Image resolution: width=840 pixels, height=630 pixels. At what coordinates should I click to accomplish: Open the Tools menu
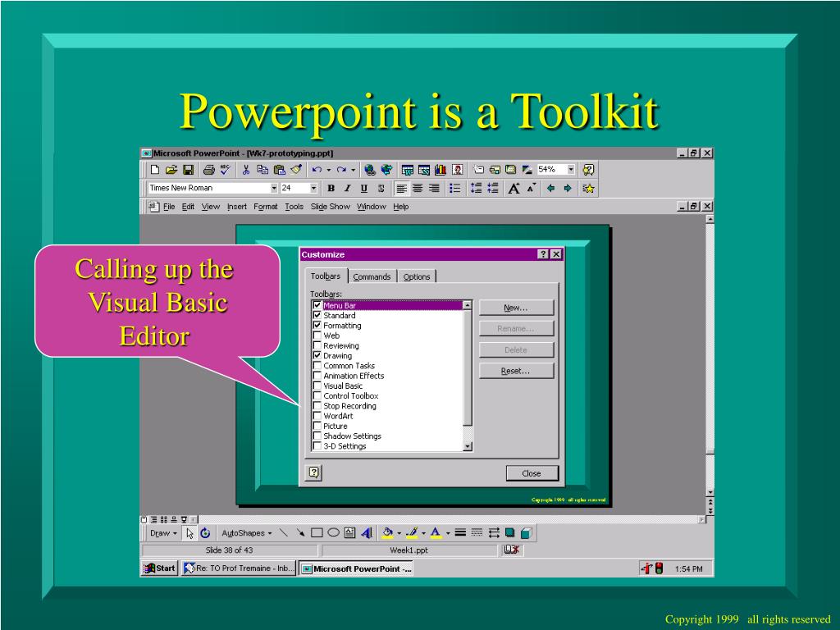[294, 207]
